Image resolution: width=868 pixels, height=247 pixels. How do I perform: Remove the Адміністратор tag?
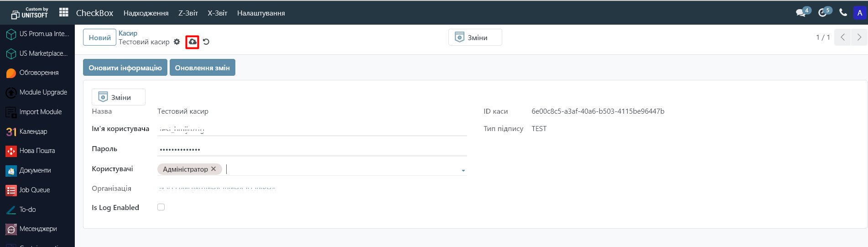click(x=213, y=169)
